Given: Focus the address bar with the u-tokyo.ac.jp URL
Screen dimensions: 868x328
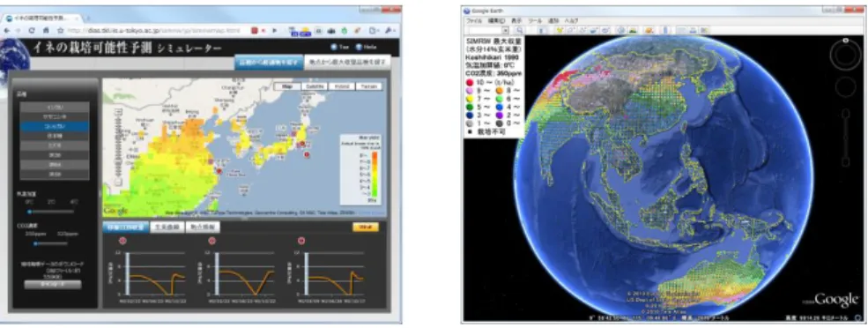Looking at the screenshot, I should click(x=155, y=31).
